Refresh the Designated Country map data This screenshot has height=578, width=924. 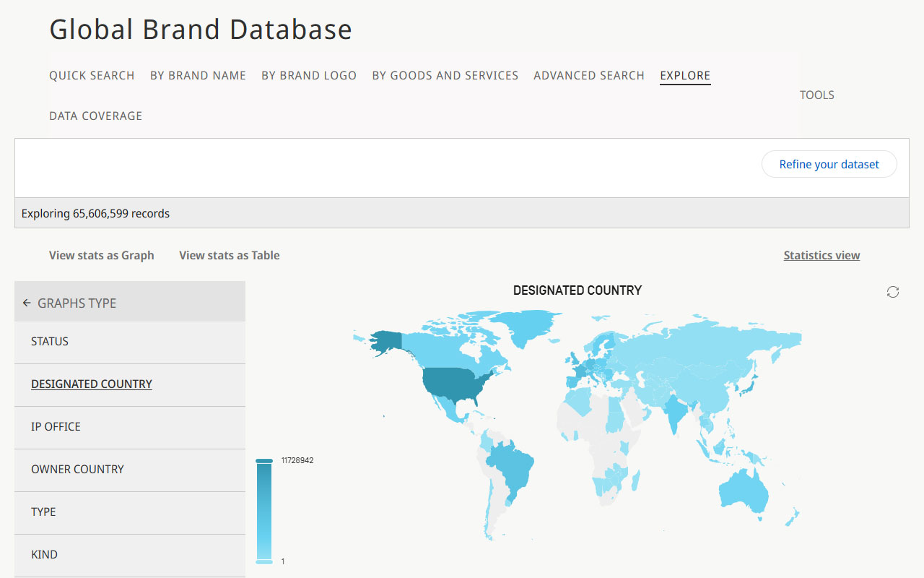point(893,291)
